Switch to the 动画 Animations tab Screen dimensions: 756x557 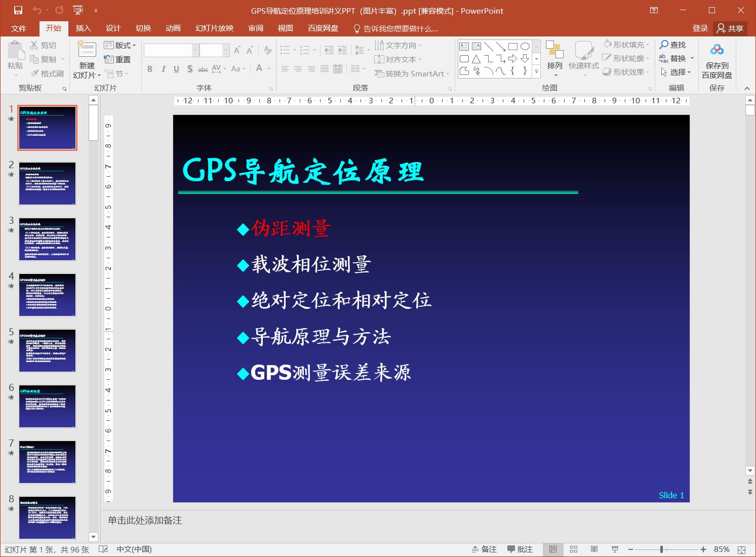point(173,28)
